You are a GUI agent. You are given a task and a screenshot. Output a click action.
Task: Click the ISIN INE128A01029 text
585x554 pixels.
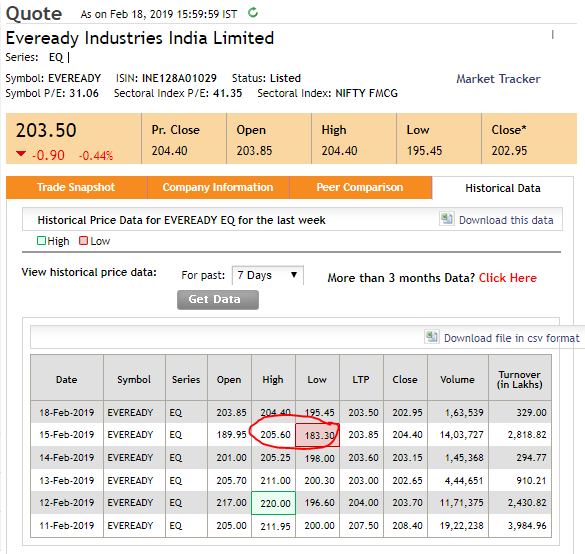coord(166,78)
